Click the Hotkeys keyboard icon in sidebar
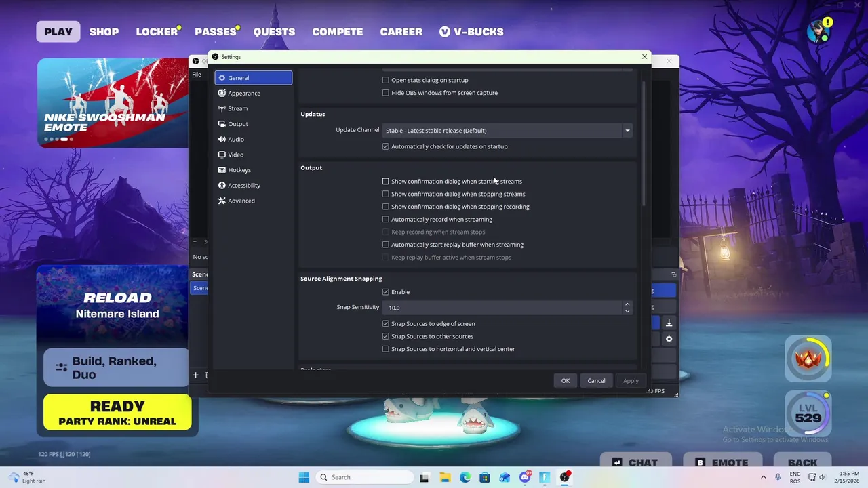This screenshot has height=488, width=868. (x=222, y=170)
